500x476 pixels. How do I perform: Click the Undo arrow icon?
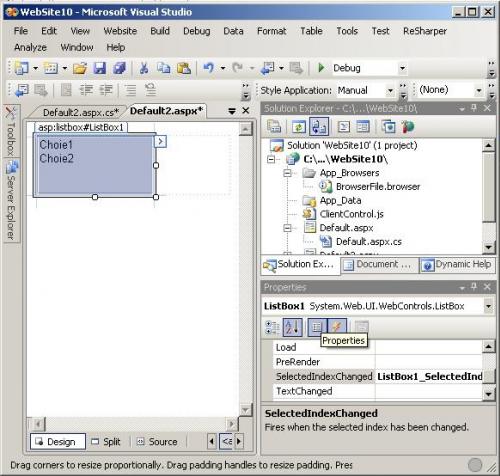(208, 68)
